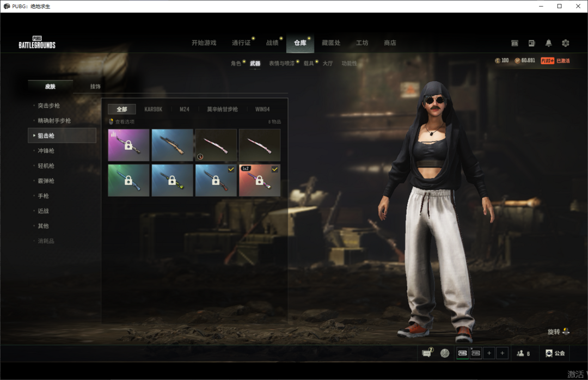Click the second plus invite slot

pyautogui.click(x=502, y=353)
